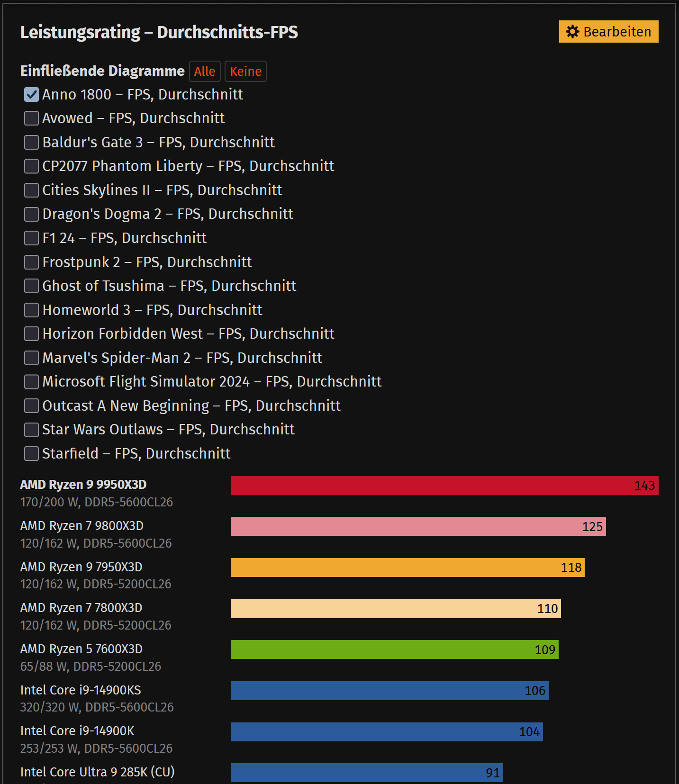Check Star Wars Outlaws checkbox

pyautogui.click(x=31, y=430)
